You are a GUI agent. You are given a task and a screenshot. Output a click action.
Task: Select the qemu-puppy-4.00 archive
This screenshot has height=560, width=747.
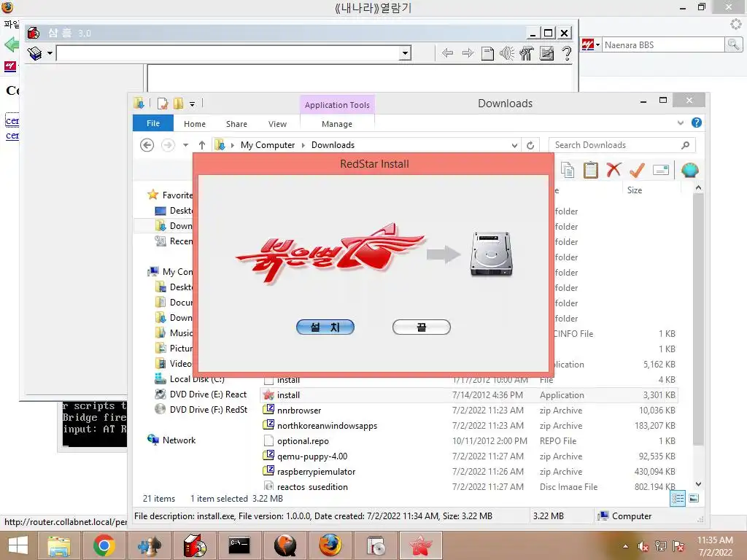(469, 456)
